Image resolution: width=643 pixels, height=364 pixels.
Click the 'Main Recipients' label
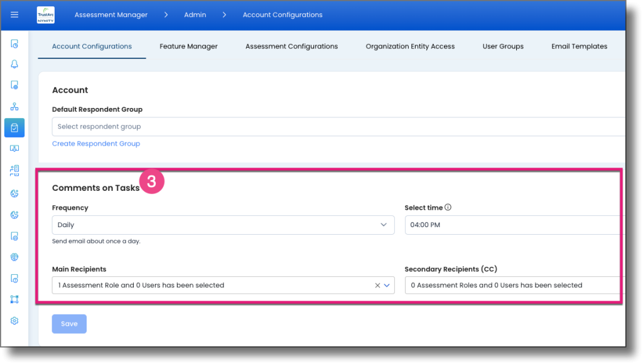(x=79, y=269)
